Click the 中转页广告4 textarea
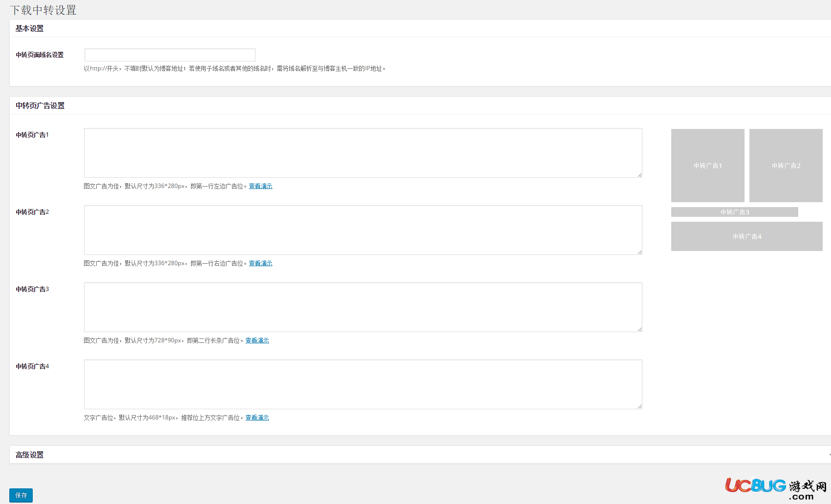 pos(363,384)
